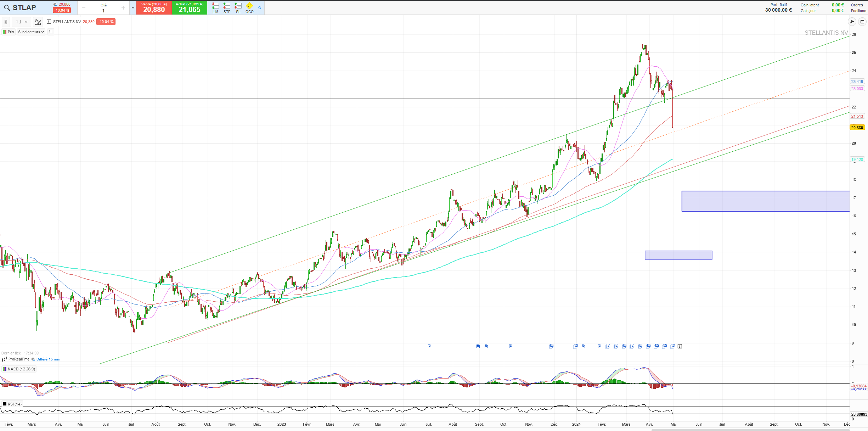This screenshot has width=868, height=431.
Task: Open the wrench chart settings icon
Action: tap(852, 22)
